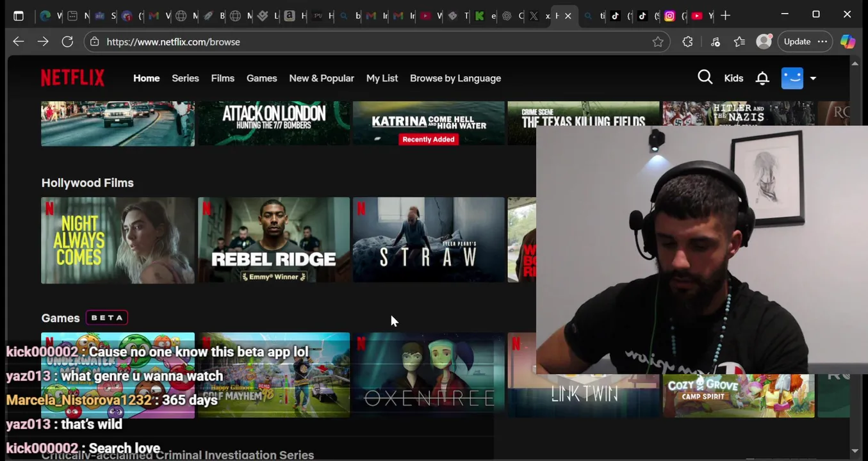This screenshot has height=461, width=868.
Task: Close the active Netflix tab
Action: point(568,16)
